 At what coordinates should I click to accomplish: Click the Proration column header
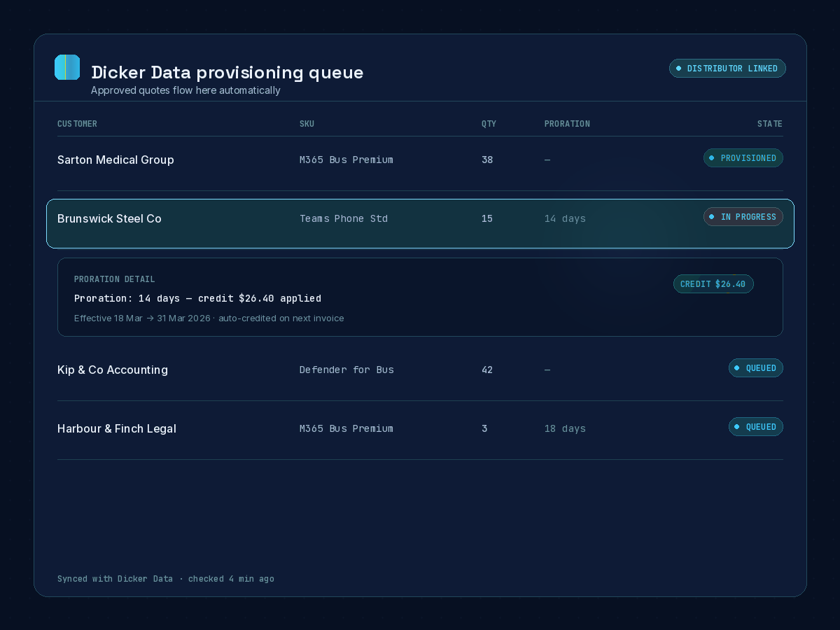(567, 124)
